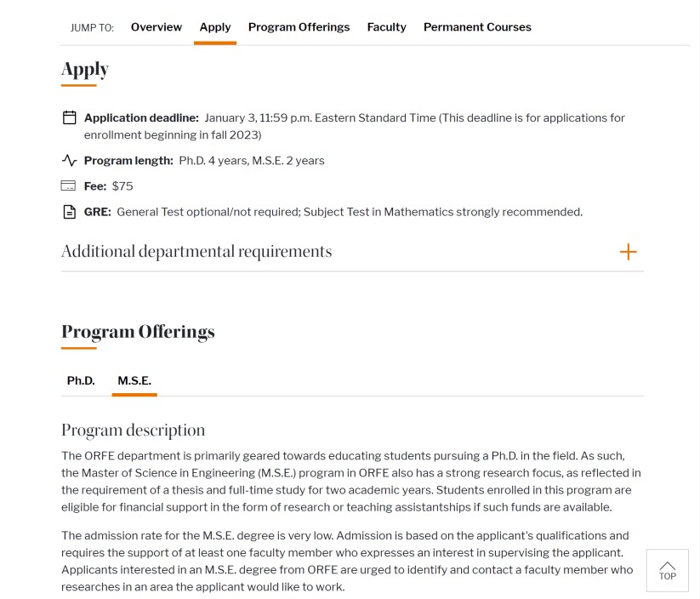
Task: Click the Apply section heading
Action: pos(85,70)
